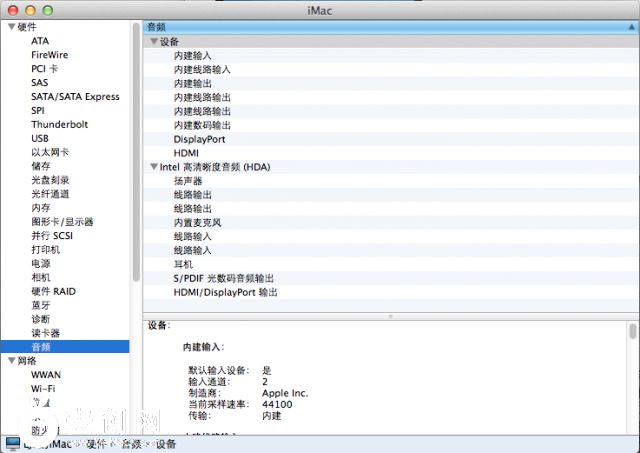Select WWAN in the sidebar
Viewport: 640px width, 453px height.
[46, 374]
